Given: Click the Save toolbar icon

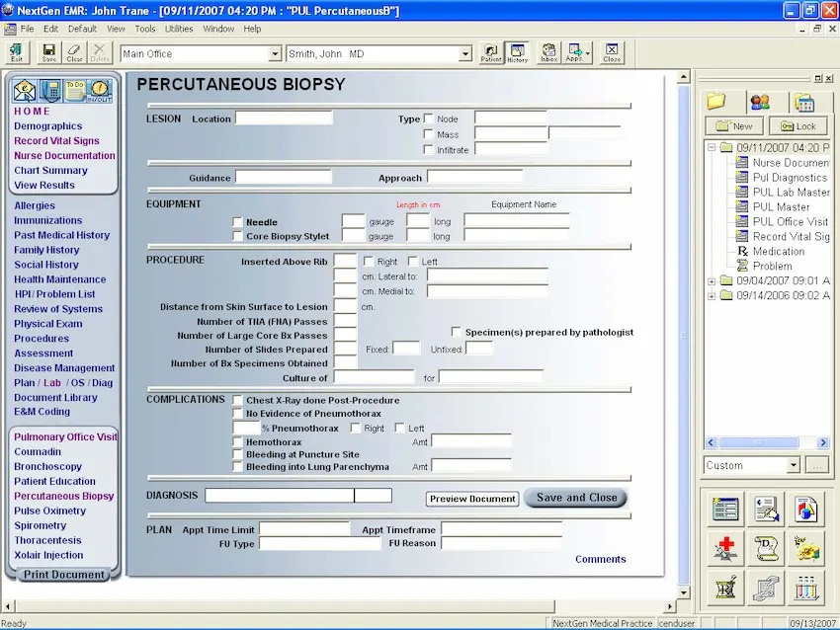Looking at the screenshot, I should tap(47, 51).
